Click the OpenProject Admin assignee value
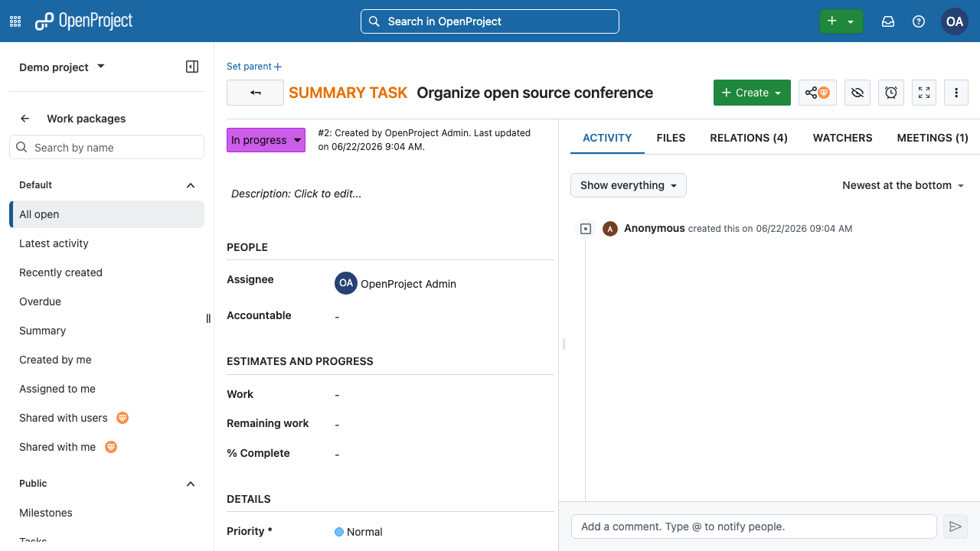 click(408, 284)
